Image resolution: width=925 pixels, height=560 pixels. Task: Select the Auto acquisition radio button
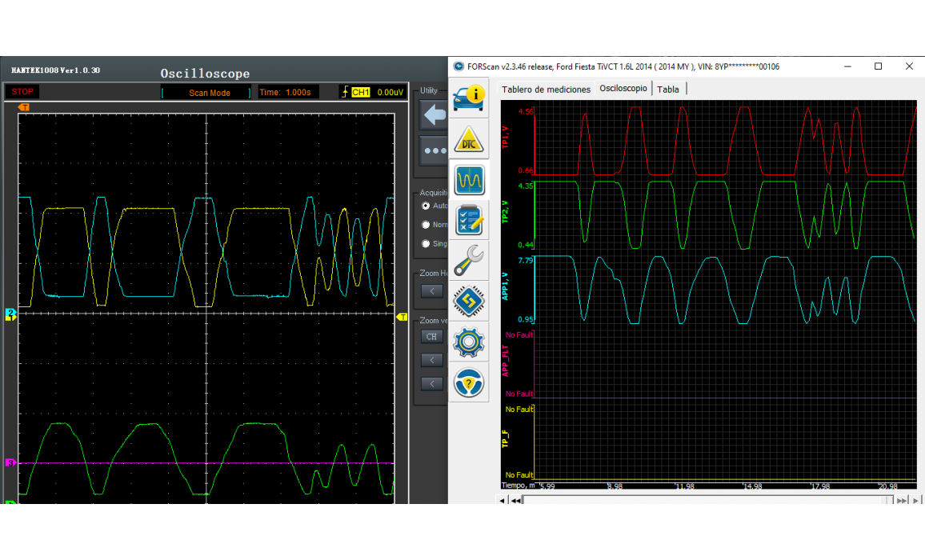pyautogui.click(x=426, y=206)
